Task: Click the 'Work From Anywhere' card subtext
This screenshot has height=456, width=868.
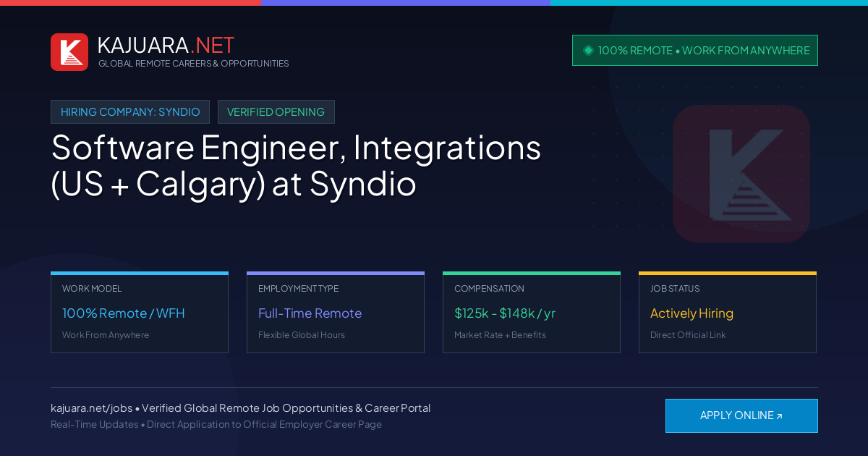Action: [106, 335]
